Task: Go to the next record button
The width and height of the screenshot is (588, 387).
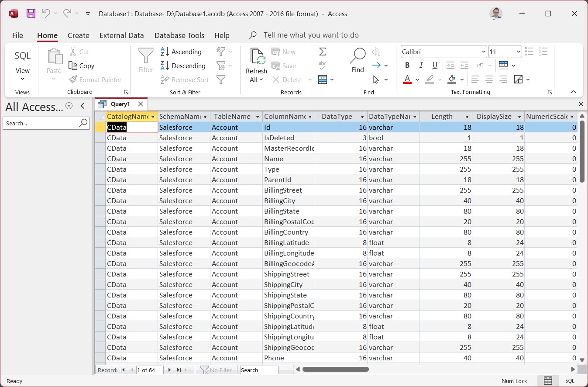Action: click(170, 370)
